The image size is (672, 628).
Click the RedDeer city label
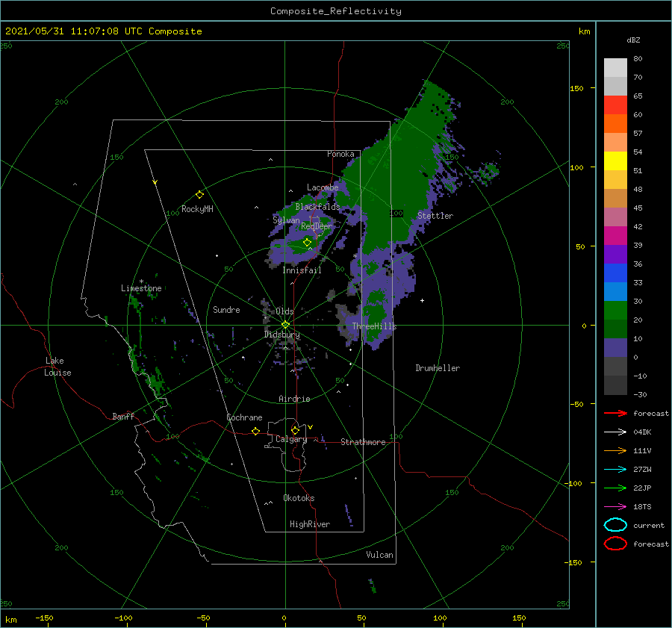[x=317, y=226]
